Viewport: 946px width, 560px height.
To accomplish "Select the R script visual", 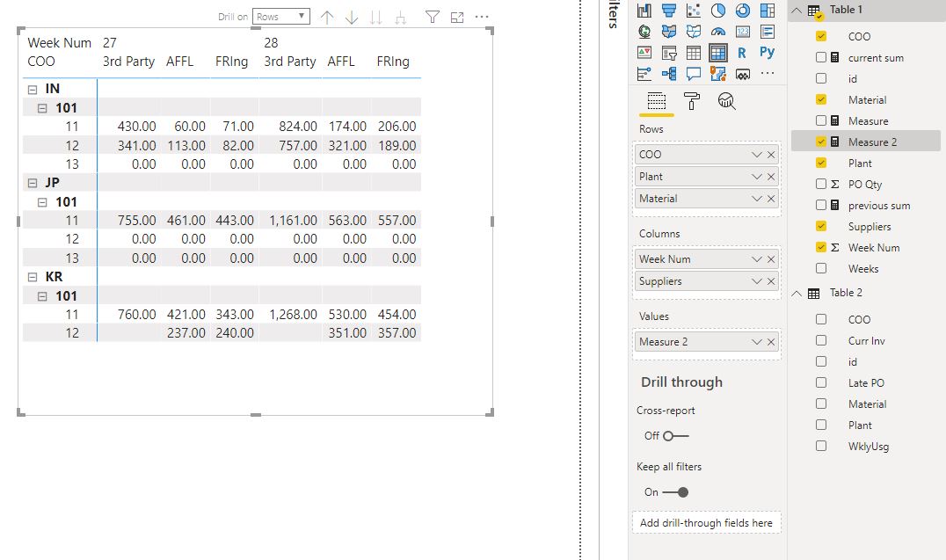I will [743, 53].
